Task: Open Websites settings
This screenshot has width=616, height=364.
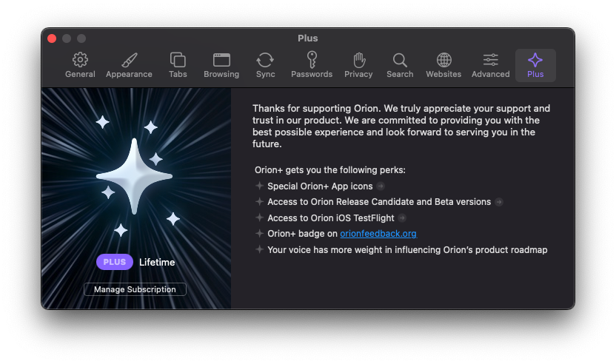Action: click(x=443, y=65)
